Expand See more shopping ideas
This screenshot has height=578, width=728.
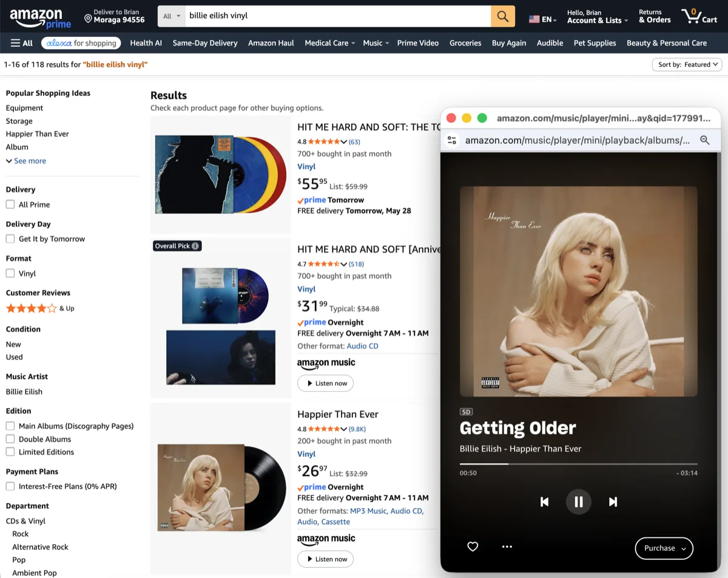26,161
